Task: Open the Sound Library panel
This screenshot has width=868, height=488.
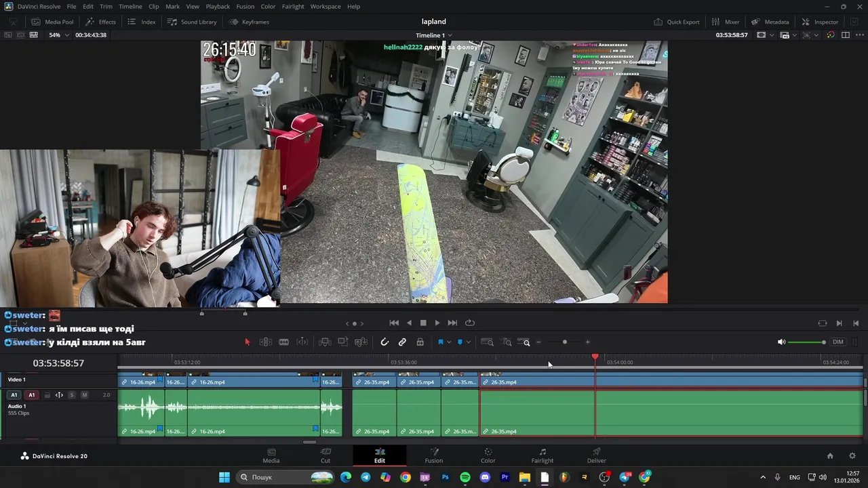Action: (x=192, y=22)
